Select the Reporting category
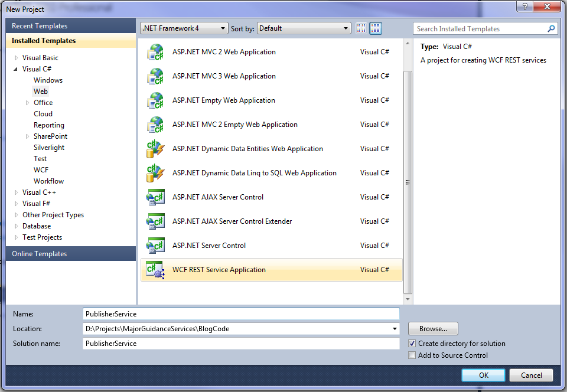The height and width of the screenshot is (392, 567). pos(49,125)
